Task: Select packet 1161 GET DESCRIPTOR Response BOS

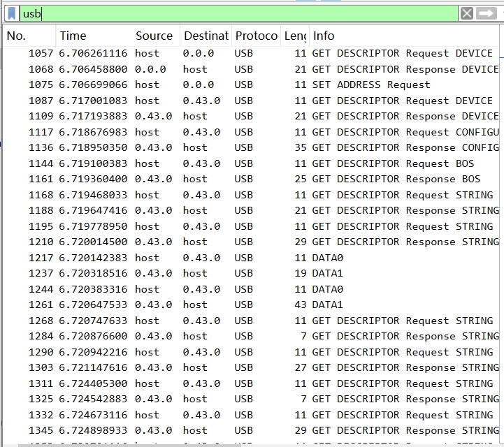Action: [252, 179]
